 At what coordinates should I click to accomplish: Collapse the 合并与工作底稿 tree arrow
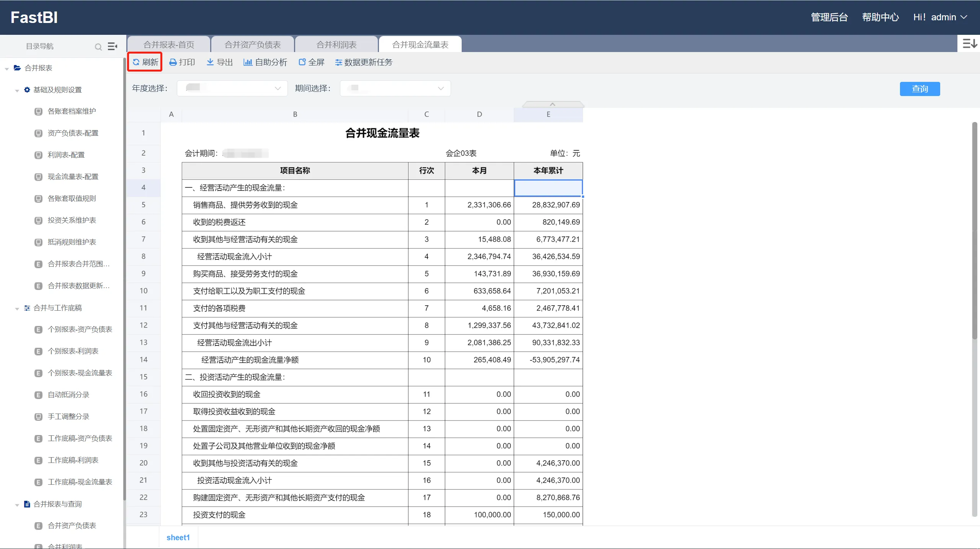[17, 309]
